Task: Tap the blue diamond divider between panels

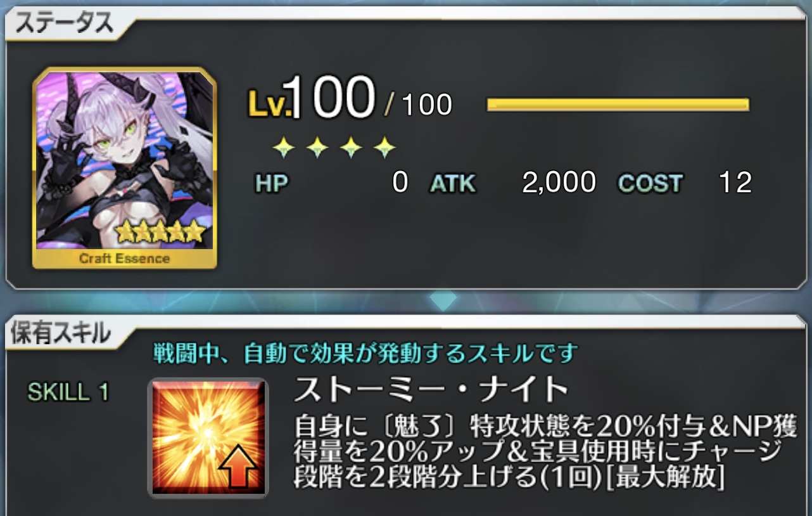Action: [443, 300]
